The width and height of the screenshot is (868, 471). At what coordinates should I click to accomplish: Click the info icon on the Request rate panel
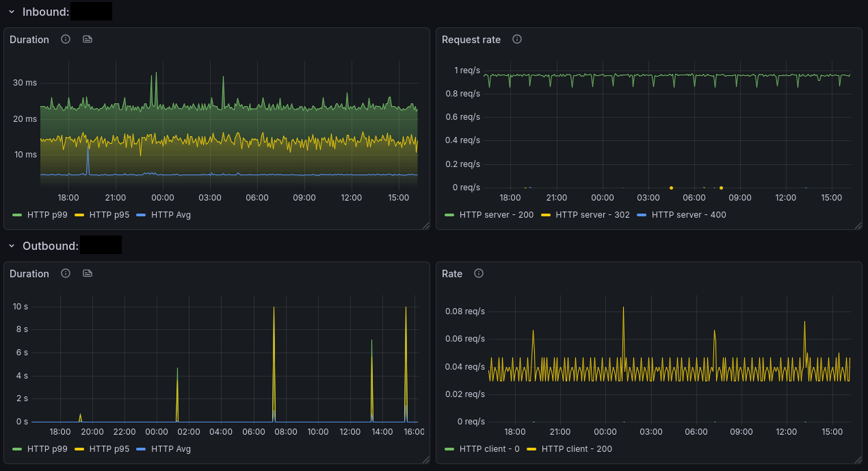(x=516, y=39)
